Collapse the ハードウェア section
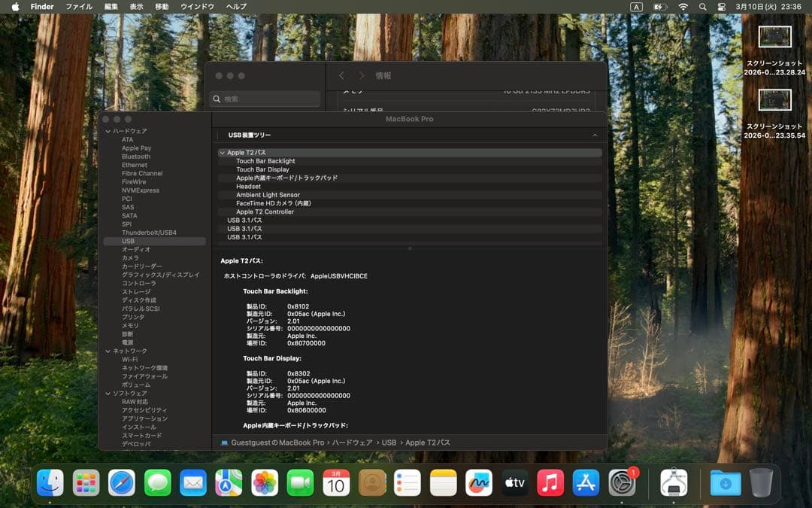Screen dimensions: 812x508 tap(108, 131)
